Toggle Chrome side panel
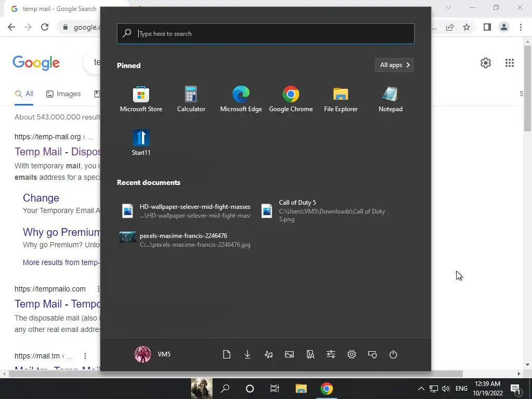The image size is (532, 399). pos(487,27)
